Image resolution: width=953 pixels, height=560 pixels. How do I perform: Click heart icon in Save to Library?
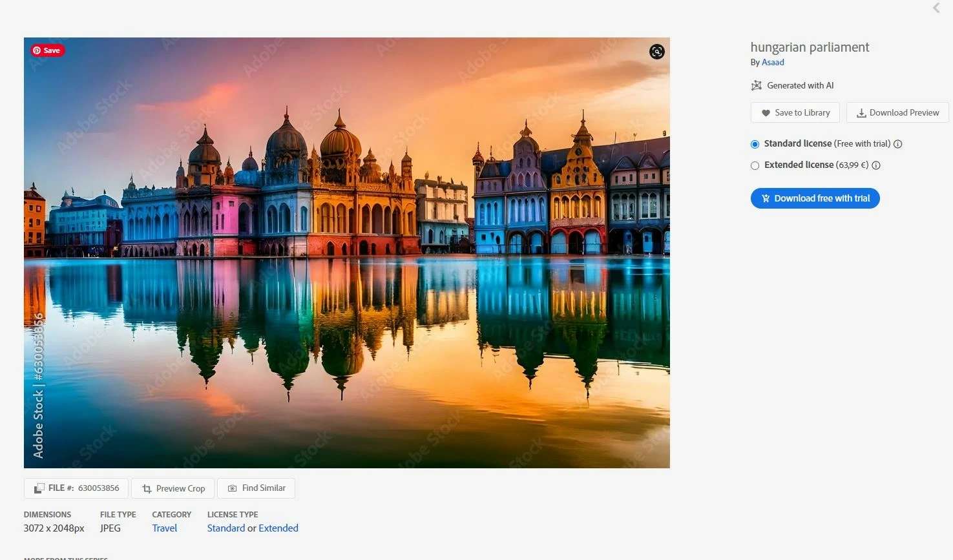pyautogui.click(x=766, y=113)
